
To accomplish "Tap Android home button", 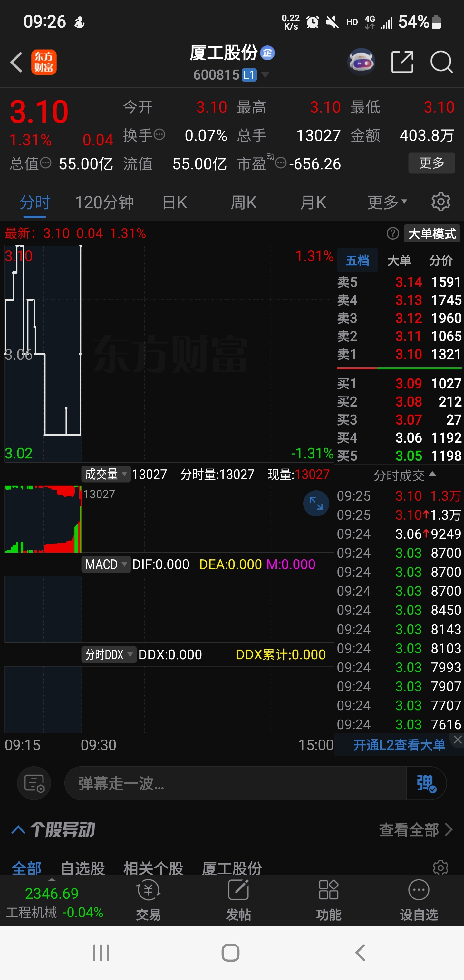I will (x=230, y=953).
